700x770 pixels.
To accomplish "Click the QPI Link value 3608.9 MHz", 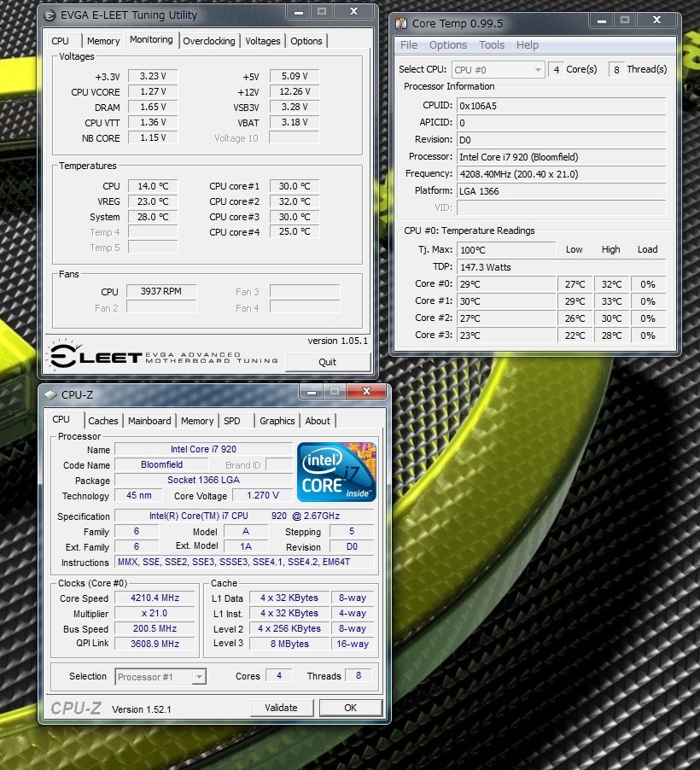I will [155, 644].
